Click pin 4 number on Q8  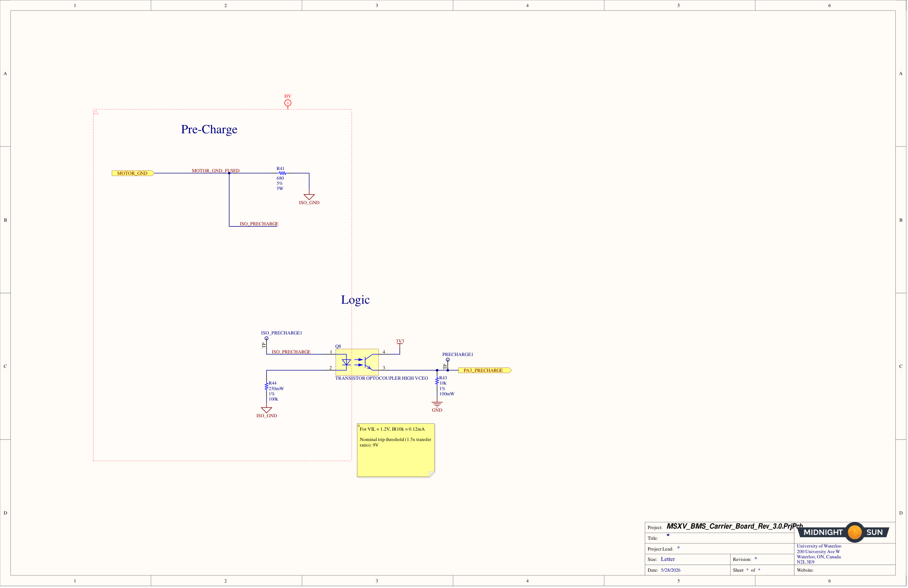click(x=384, y=352)
